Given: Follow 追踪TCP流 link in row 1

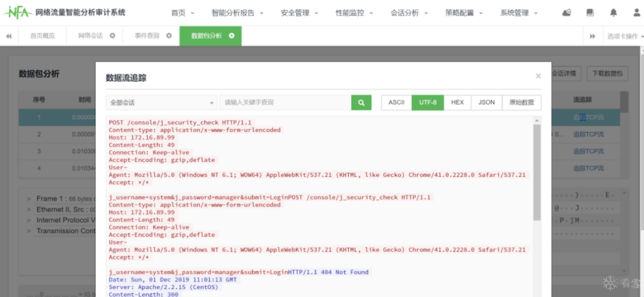Looking at the screenshot, I should [588, 118].
